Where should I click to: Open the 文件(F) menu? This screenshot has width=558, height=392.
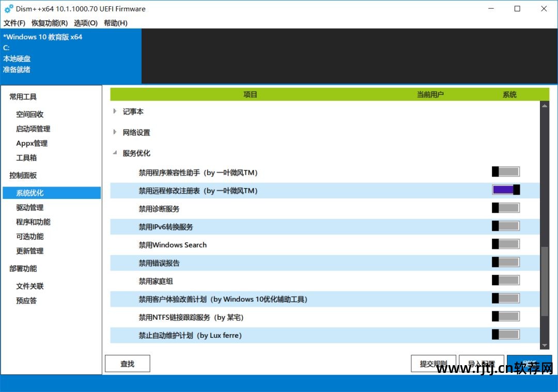click(x=14, y=23)
